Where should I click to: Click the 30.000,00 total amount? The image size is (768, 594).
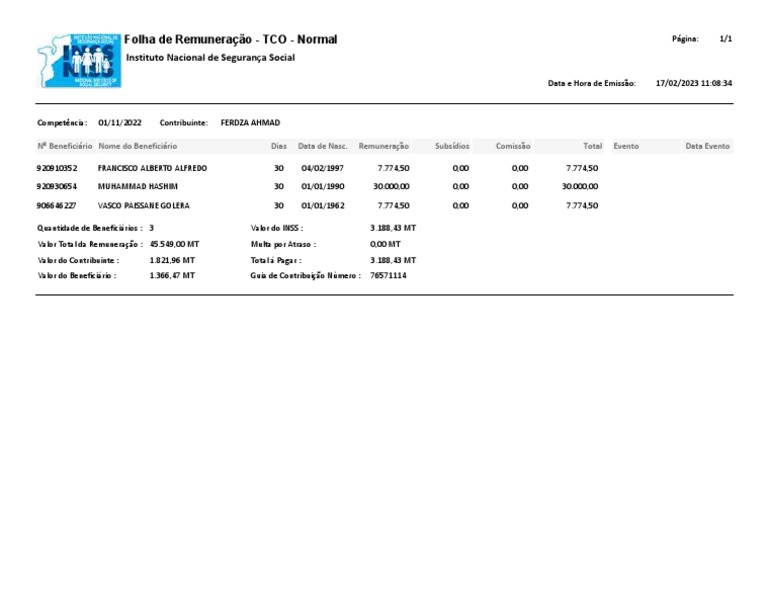click(579, 187)
